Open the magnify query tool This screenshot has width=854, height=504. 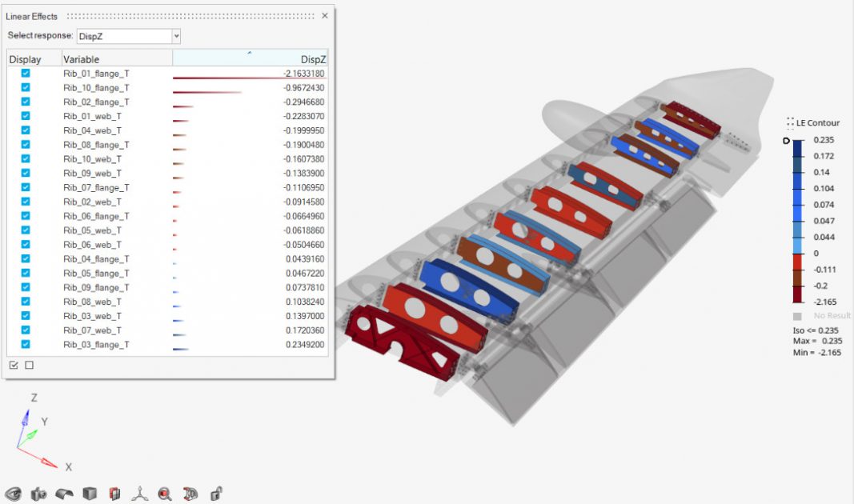click(165, 494)
